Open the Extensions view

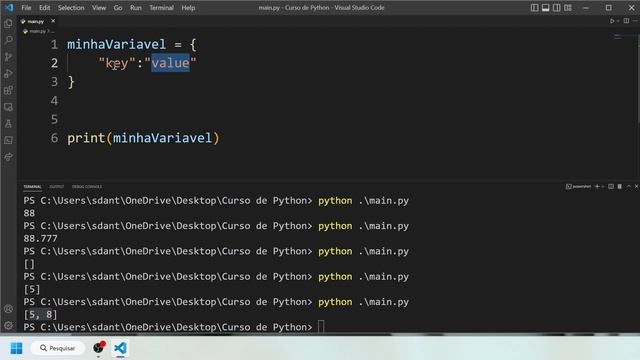[x=8, y=90]
